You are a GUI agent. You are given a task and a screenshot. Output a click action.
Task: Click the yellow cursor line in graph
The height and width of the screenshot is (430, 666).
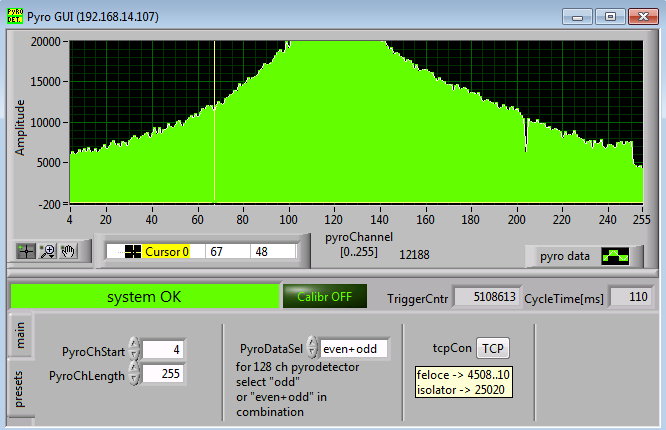click(x=214, y=120)
